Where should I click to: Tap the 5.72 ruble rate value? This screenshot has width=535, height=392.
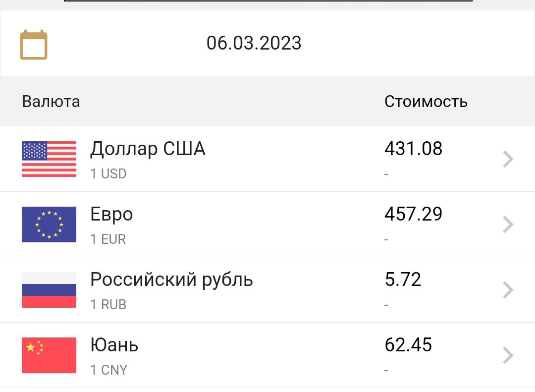click(x=403, y=280)
